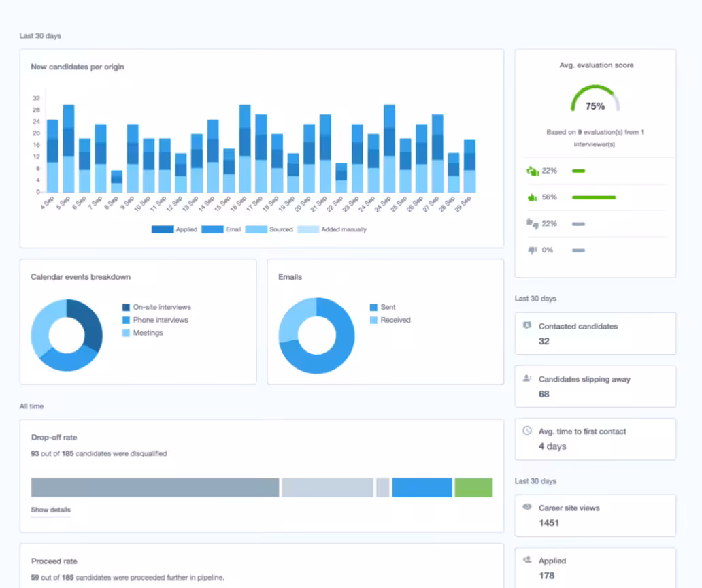This screenshot has width=702, height=588.
Task: Click the single thumbs-up 56% icon
Action: coord(532,197)
